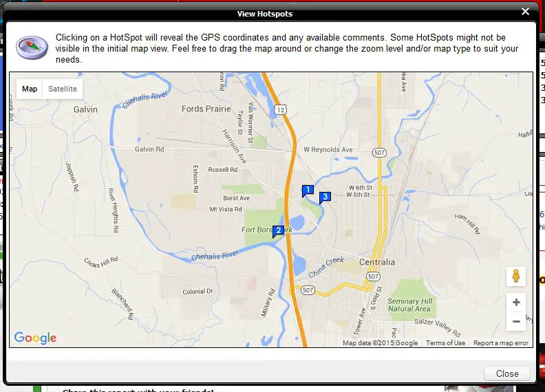Viewport: 545px width, 392px height.
Task: Click the Street View pegman icon
Action: 515,276
